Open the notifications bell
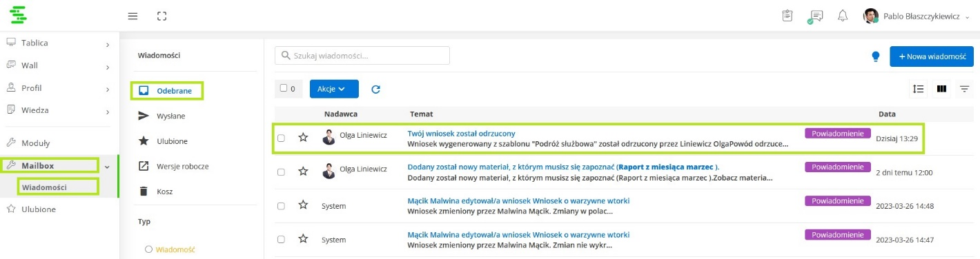The image size is (980, 259). point(842,16)
